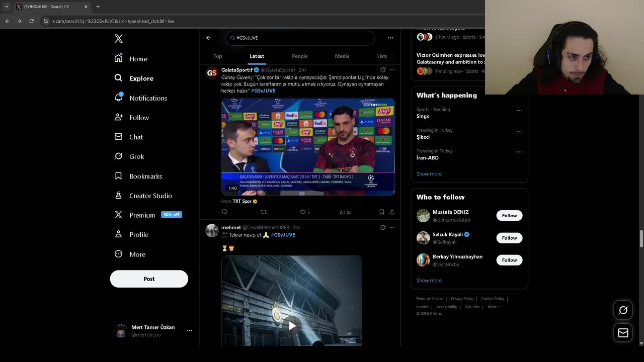The image size is (644, 362).
Task: Open the Media tab
Action: tap(342, 56)
